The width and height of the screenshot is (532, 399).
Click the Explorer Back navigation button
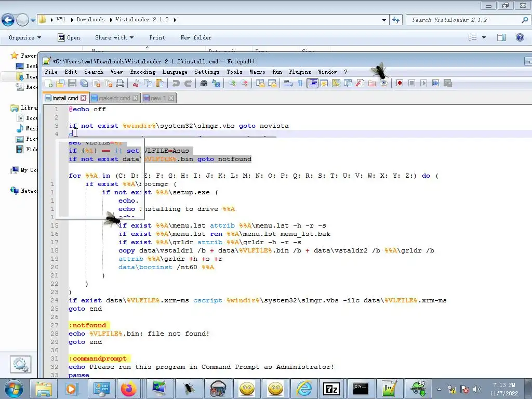tap(8, 20)
